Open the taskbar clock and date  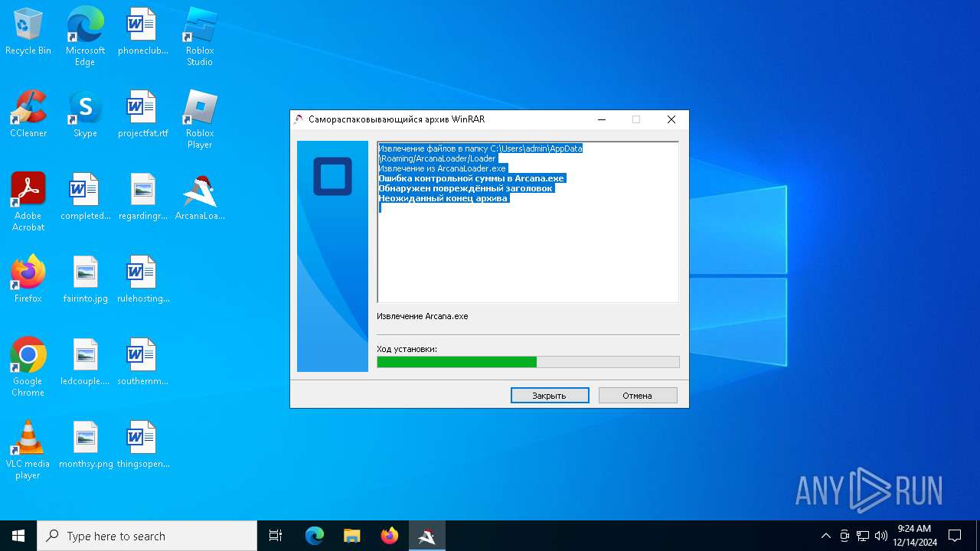[914, 536]
